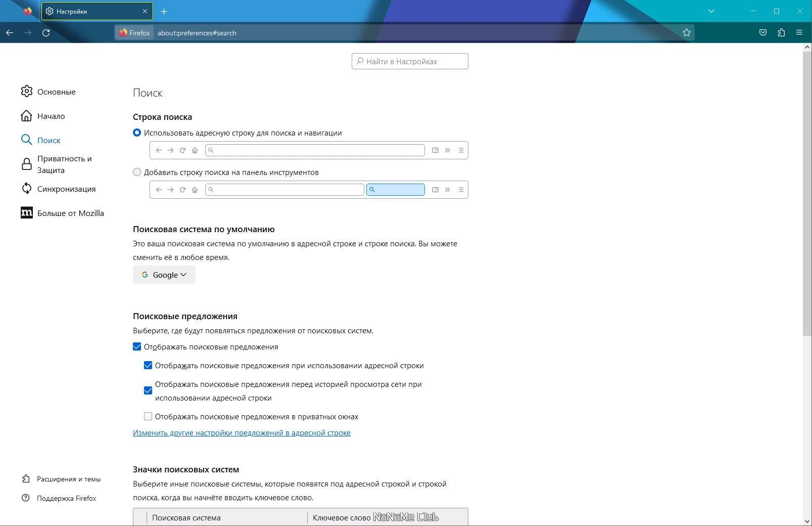Viewport: 812px width, 526px height.
Task: Open the Синхронизация section
Action: click(x=66, y=189)
